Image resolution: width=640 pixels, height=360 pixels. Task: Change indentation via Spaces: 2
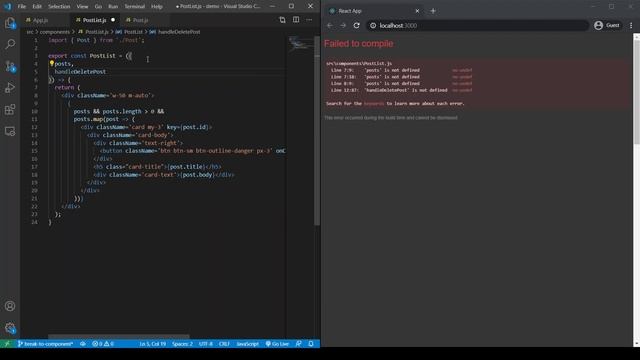tap(182, 344)
